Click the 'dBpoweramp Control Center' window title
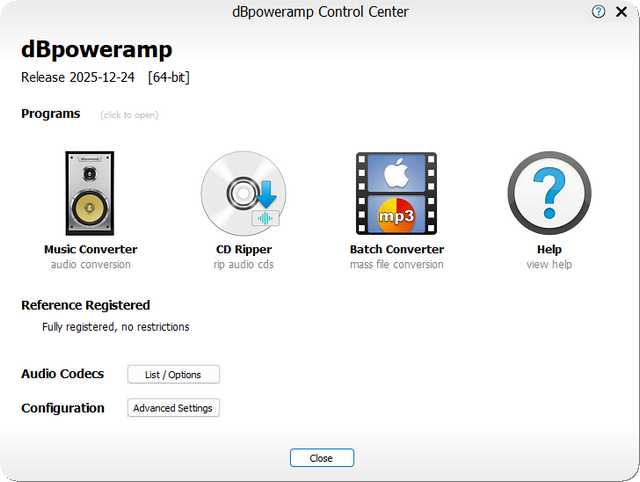Screen dimensions: 640x482 click(320, 12)
